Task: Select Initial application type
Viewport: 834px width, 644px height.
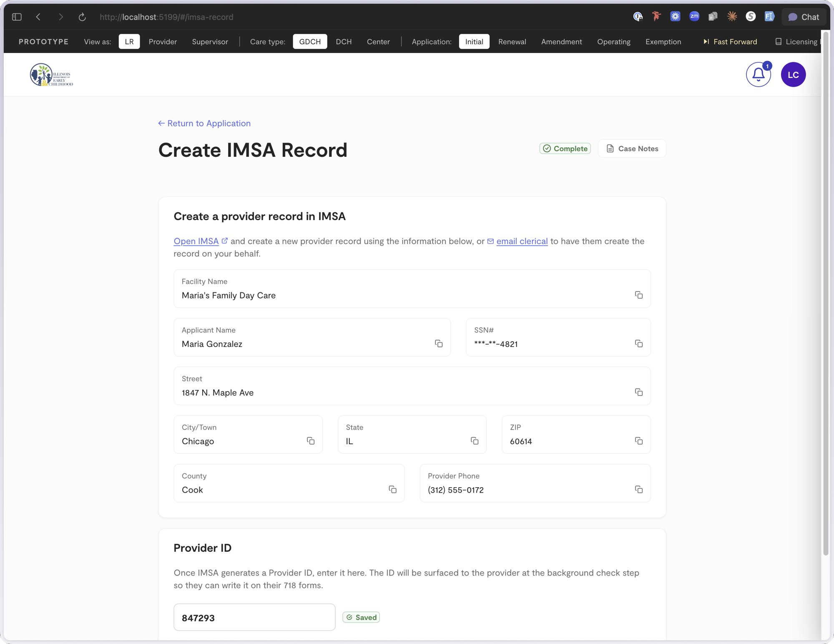Action: [x=474, y=42]
